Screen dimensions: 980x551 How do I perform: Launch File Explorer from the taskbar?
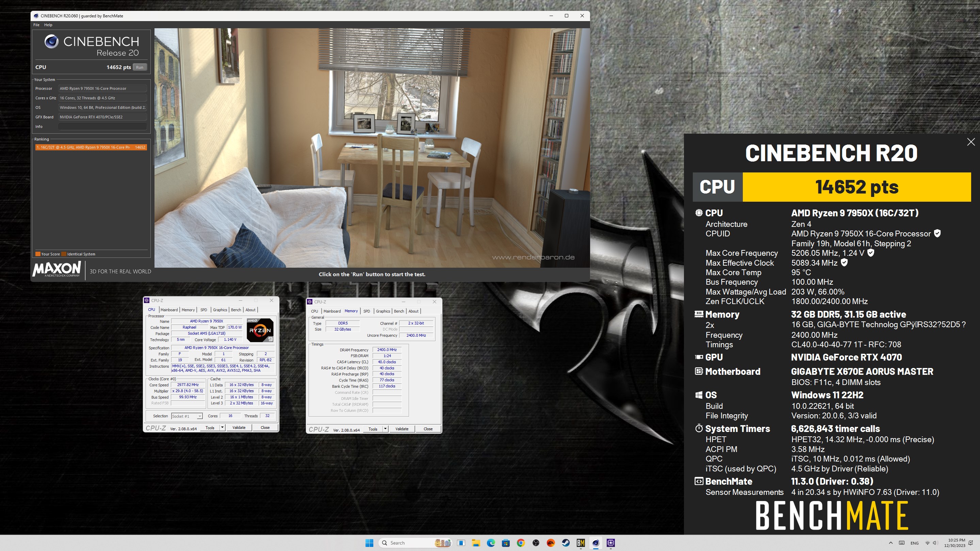click(x=476, y=542)
